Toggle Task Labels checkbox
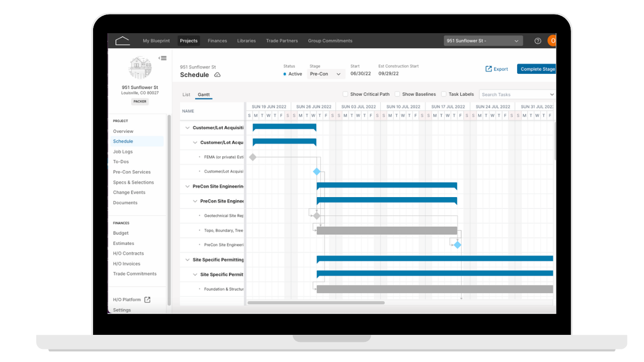This screenshot has width=644, height=362. (444, 94)
